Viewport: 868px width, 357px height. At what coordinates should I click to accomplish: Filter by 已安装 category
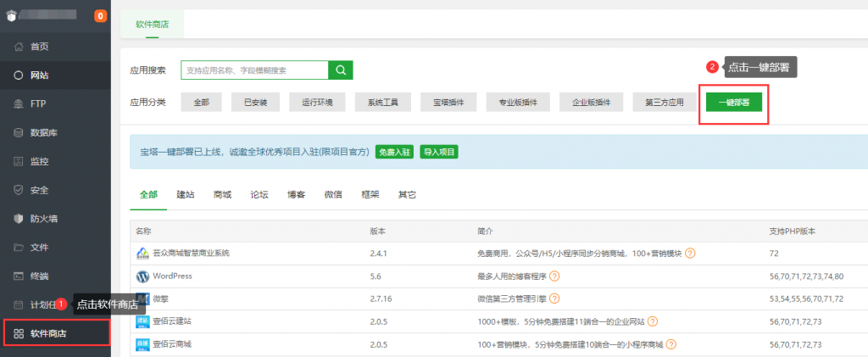click(x=256, y=103)
